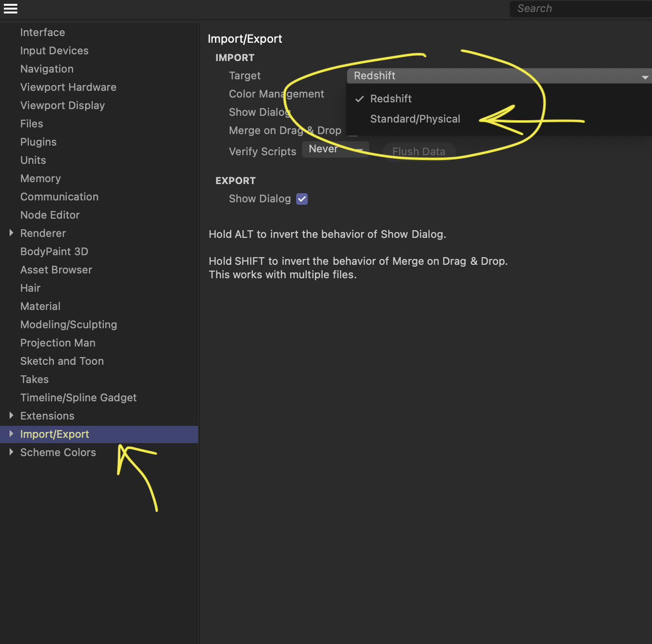Select Input Devices category

pos(54,50)
